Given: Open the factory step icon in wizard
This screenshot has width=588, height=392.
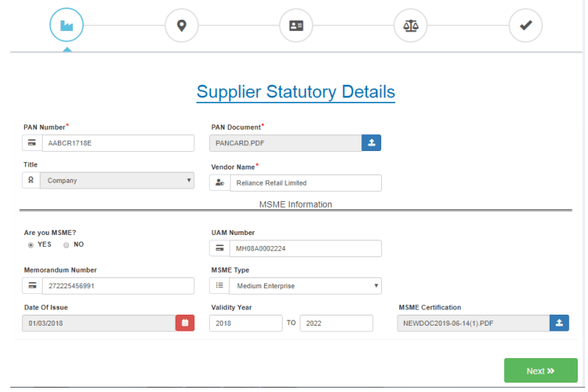Looking at the screenshot, I should point(66,25).
